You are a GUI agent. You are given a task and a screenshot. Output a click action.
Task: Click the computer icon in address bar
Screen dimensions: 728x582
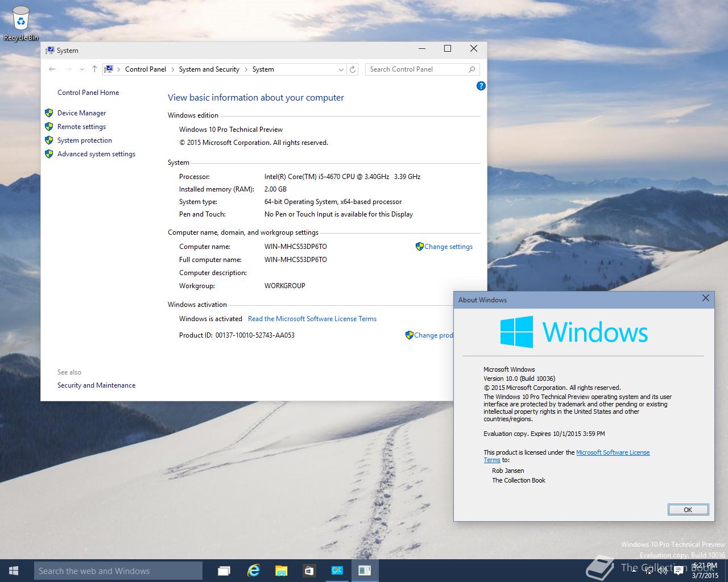coord(108,69)
